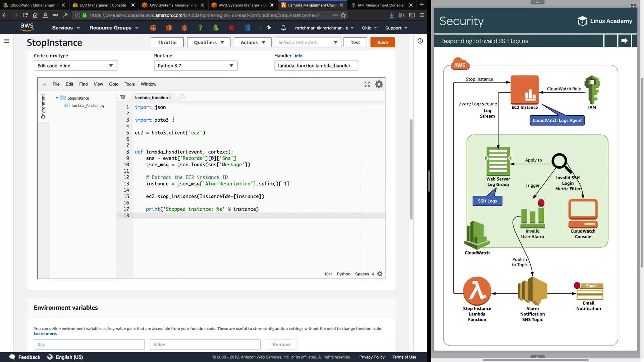
Task: Open the left hamburger navigation menu
Action: 7,41
